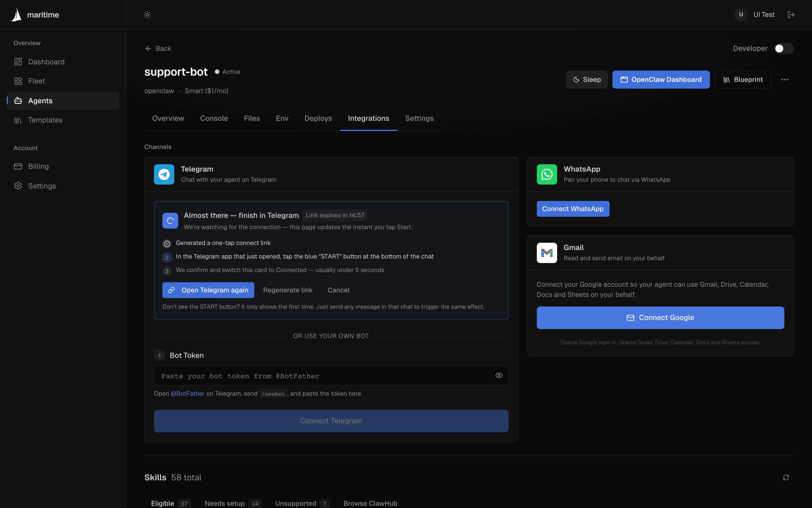
Task: Open Templates in the sidebar
Action: pyautogui.click(x=63, y=120)
